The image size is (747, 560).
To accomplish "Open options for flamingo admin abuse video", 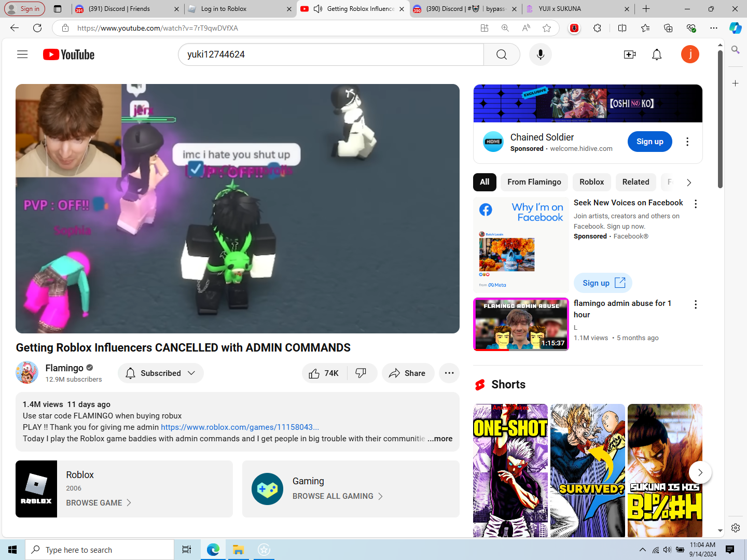I will click(696, 304).
